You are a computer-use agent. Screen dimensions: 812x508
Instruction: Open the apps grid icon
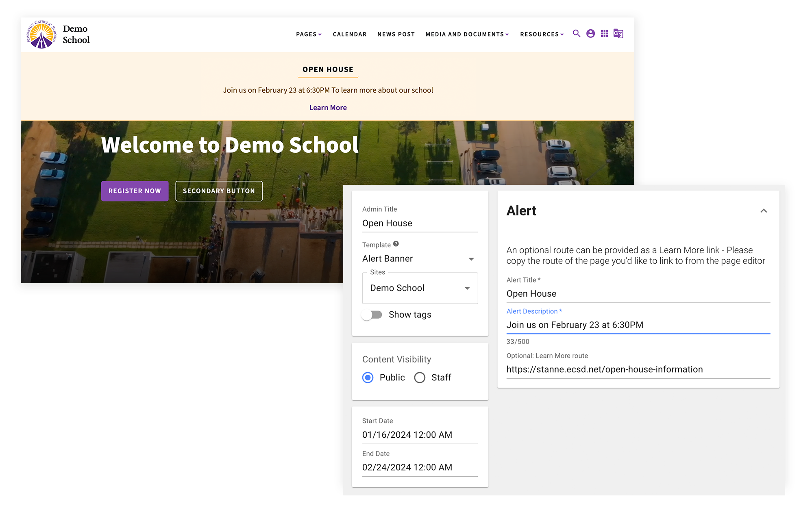[x=604, y=34]
